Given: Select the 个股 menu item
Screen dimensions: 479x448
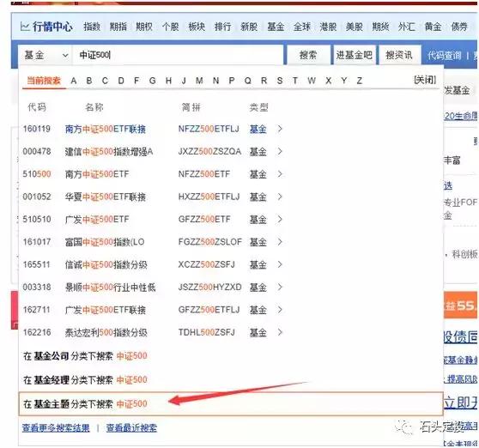Looking at the screenshot, I should coord(170,27).
